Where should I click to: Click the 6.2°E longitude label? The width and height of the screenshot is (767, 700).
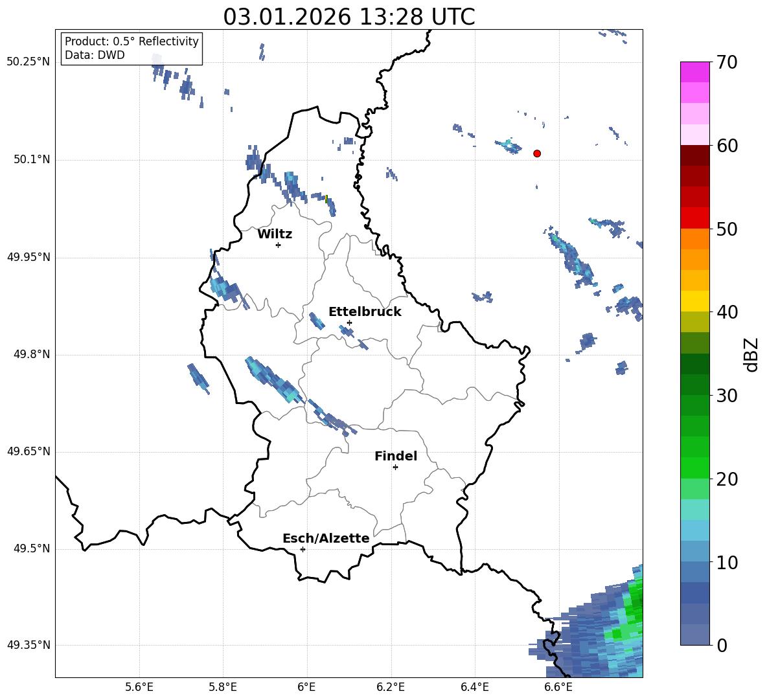click(391, 687)
